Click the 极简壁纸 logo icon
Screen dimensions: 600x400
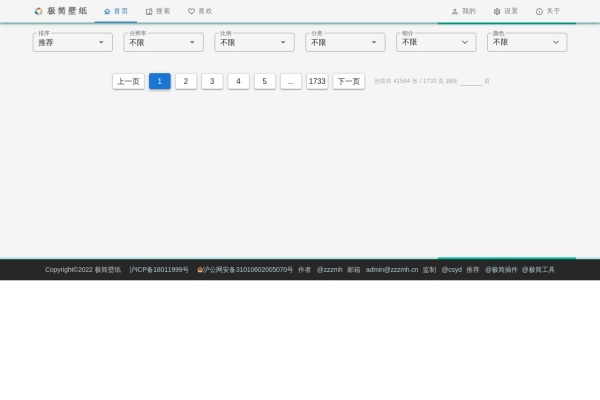click(x=39, y=12)
